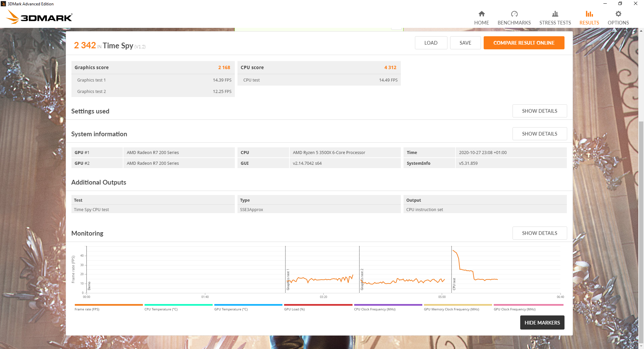Click the vertical scrollbar thumb
This screenshot has width=644, height=349.
tap(641, 232)
